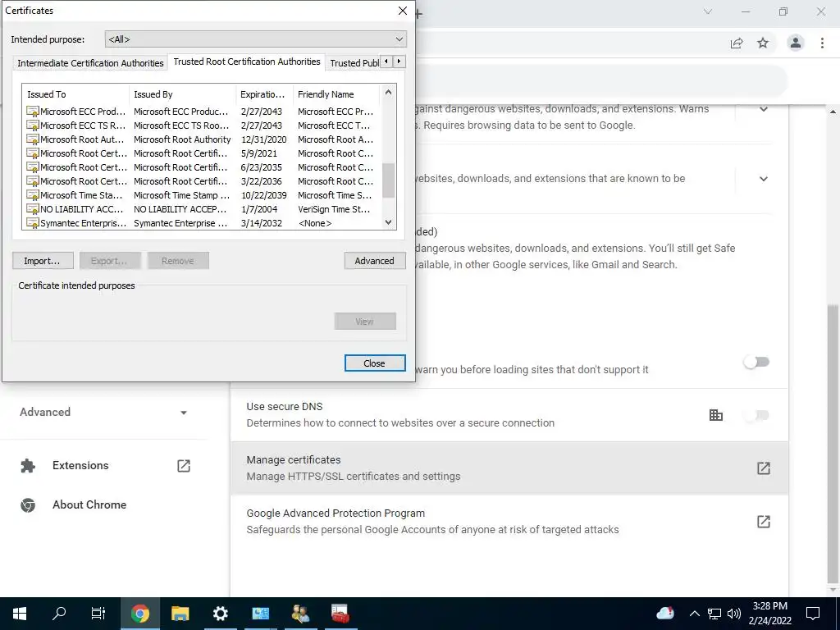Viewport: 840px width, 630px height.
Task: Open new tab with plus button
Action: (419, 14)
